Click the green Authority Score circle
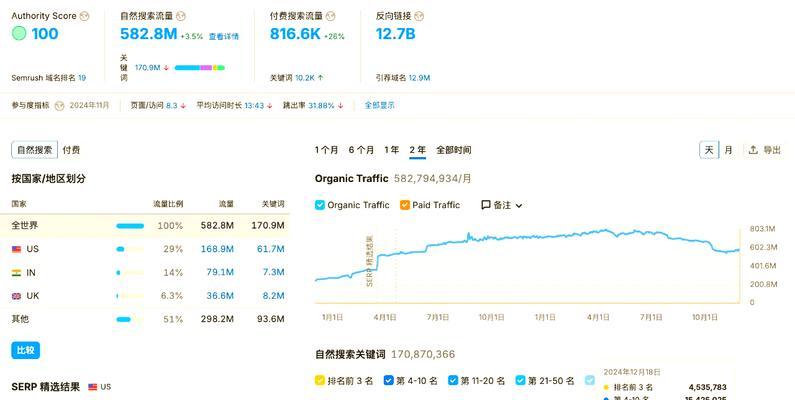This screenshot has width=795, height=400. (19, 34)
